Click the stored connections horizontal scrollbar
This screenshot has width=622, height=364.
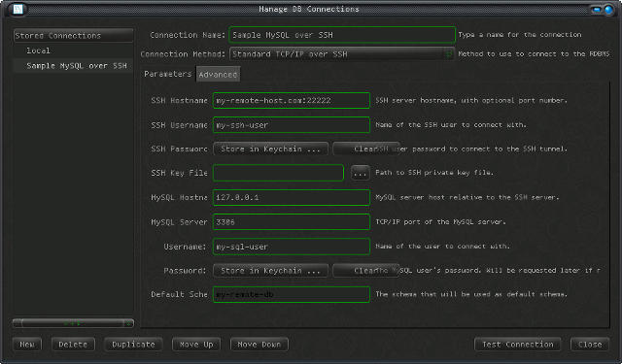[x=73, y=323]
